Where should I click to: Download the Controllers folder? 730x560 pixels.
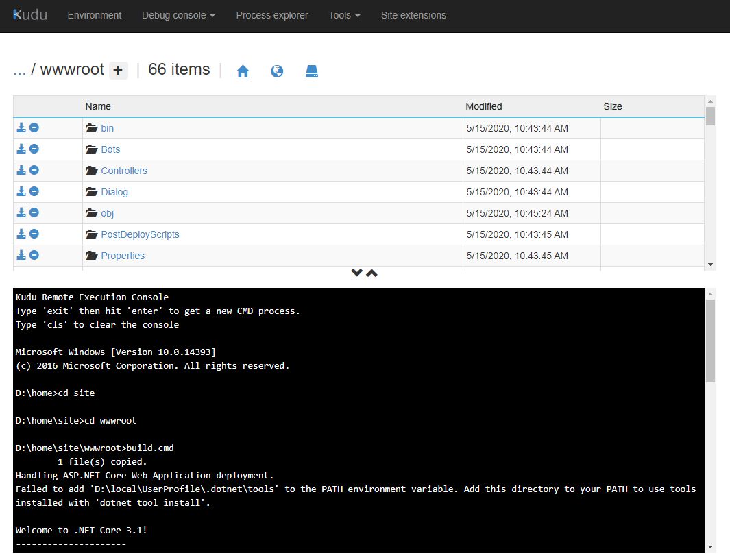21,171
